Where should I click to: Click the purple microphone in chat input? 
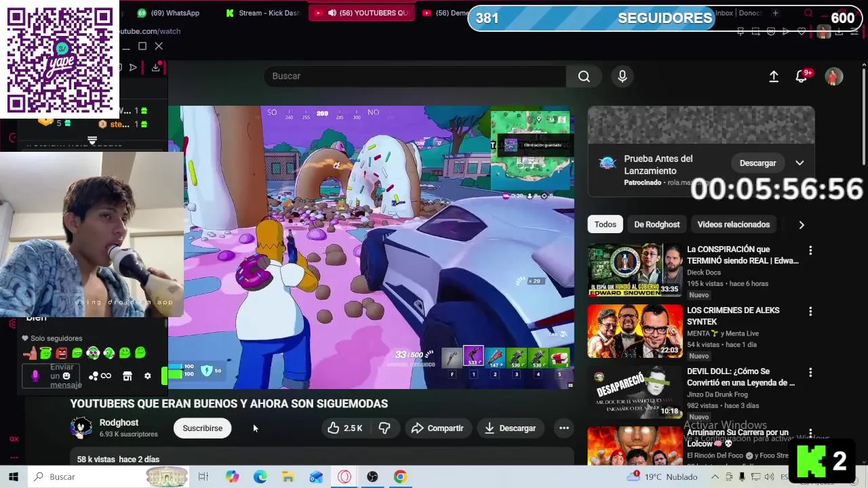[x=35, y=375]
